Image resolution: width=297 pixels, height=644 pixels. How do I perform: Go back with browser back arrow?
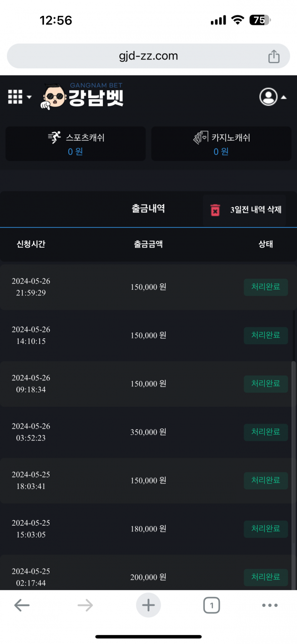(22, 605)
